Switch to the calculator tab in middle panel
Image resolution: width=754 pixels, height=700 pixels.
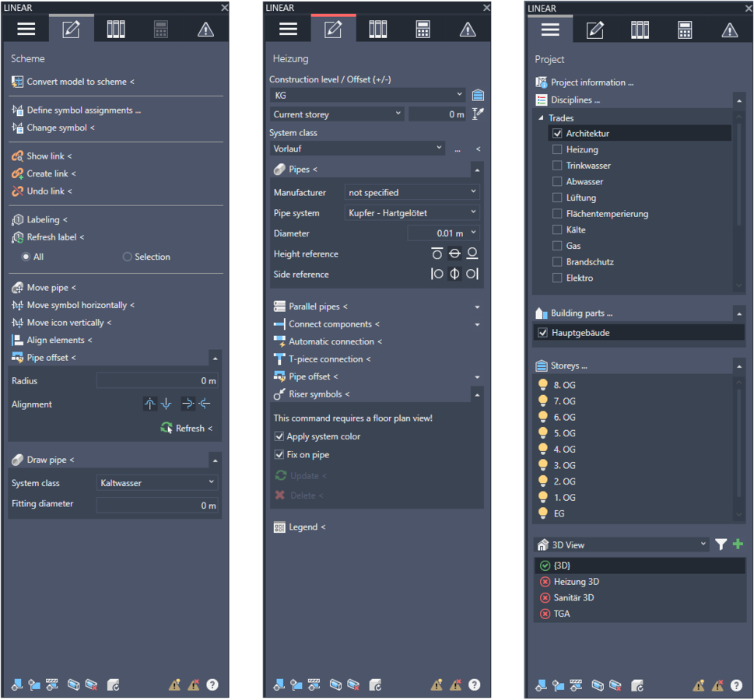(423, 29)
